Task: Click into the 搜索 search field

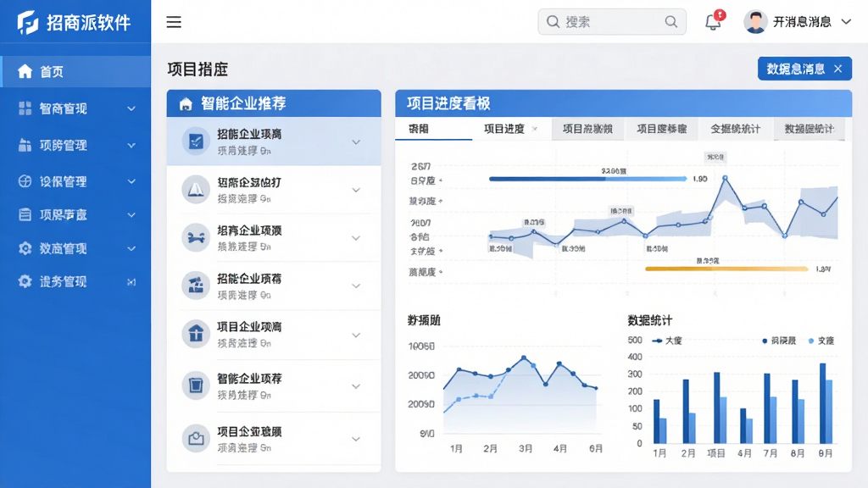Action: (x=612, y=21)
